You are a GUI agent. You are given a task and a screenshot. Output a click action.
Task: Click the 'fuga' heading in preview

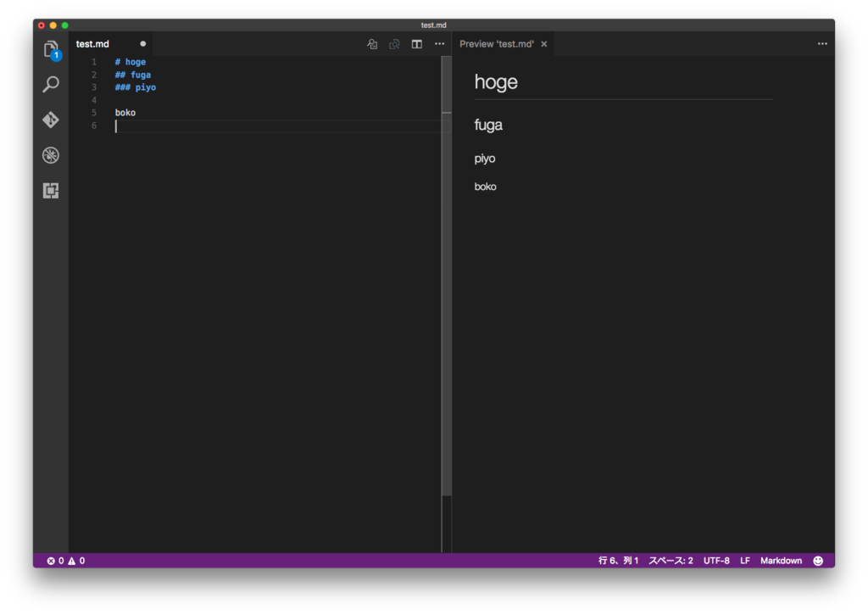point(488,125)
